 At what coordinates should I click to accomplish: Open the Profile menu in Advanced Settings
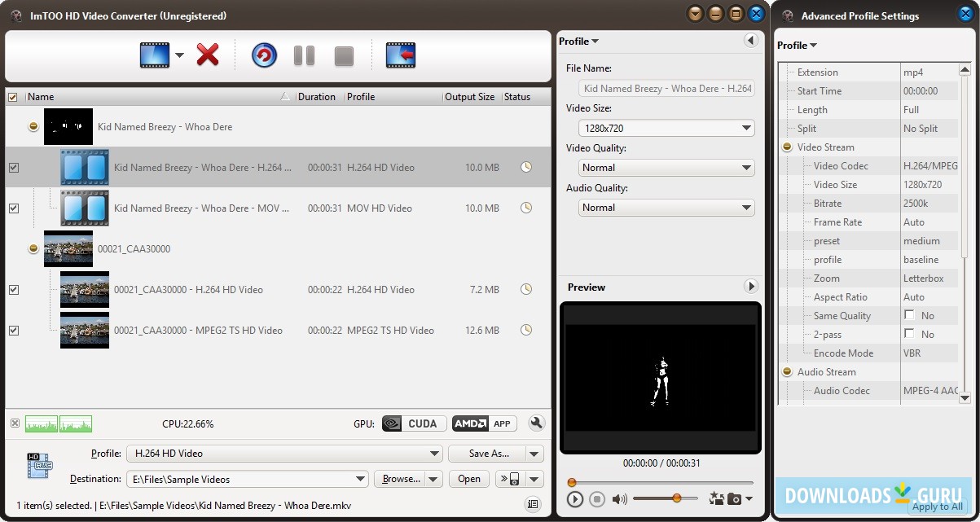(796, 45)
